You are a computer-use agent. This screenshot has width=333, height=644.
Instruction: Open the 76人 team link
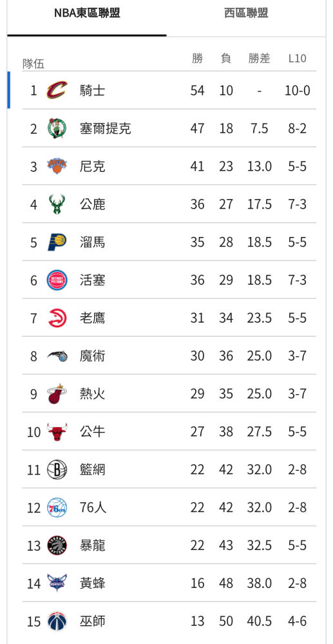point(93,507)
